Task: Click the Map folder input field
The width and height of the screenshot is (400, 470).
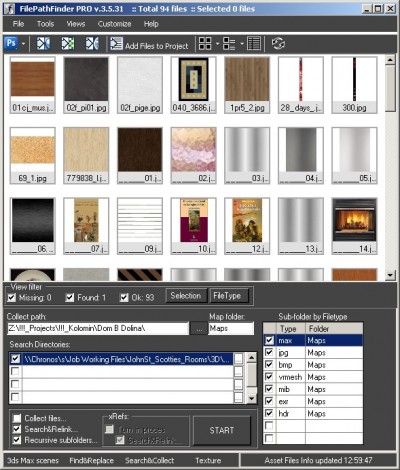Action: click(x=231, y=328)
